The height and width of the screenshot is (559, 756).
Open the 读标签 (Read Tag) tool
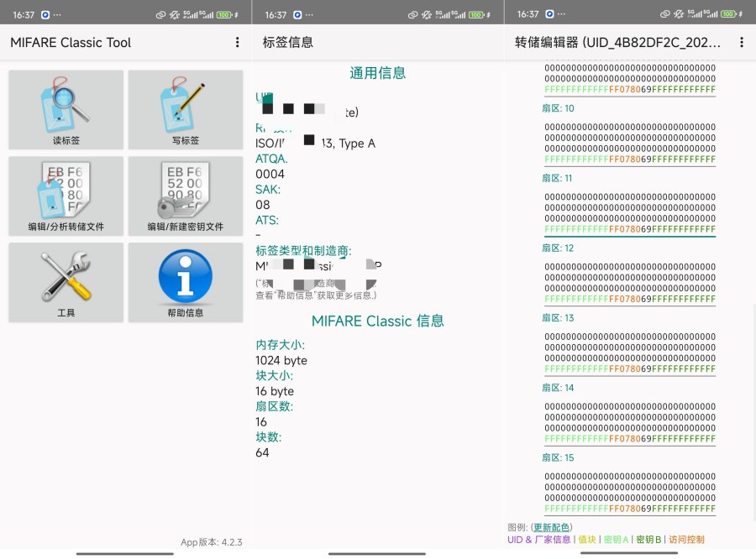pyautogui.click(x=66, y=109)
